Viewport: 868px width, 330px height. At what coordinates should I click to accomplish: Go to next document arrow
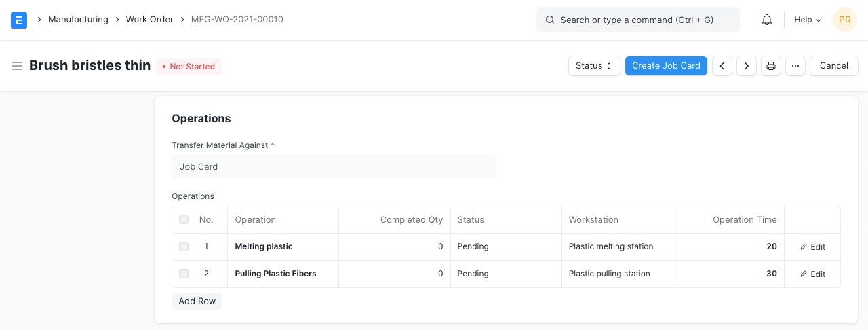(x=747, y=66)
